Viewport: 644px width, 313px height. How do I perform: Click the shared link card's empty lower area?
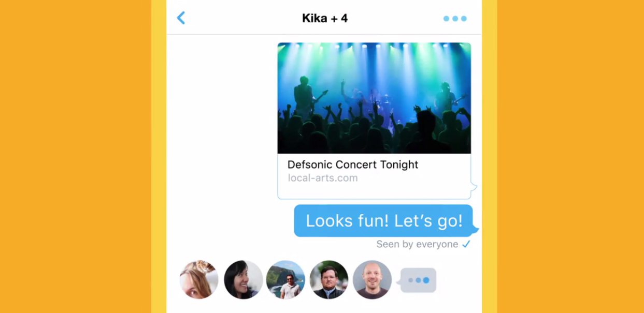coord(374,191)
